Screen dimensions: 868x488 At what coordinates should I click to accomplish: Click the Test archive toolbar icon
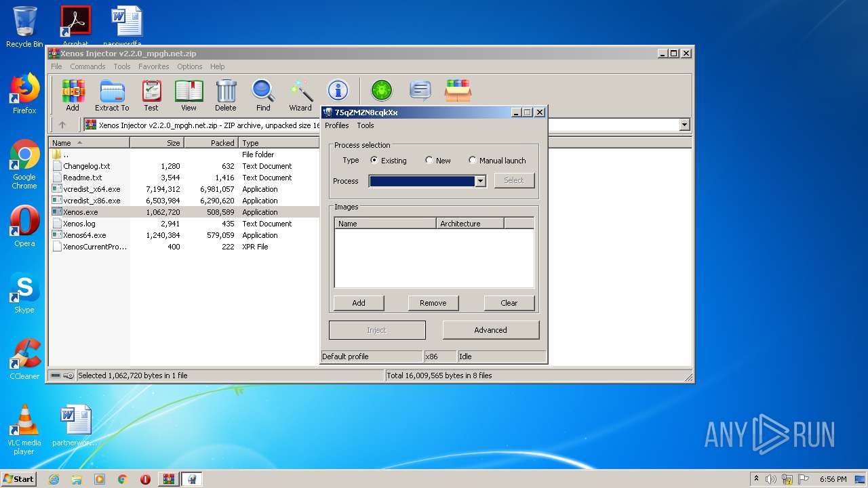coord(151,95)
